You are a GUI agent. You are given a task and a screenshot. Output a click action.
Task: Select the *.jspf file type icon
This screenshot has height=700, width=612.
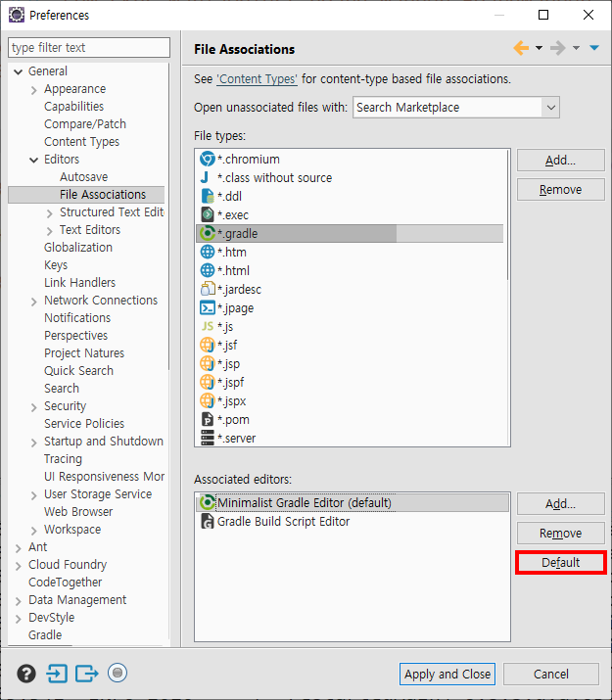208,382
